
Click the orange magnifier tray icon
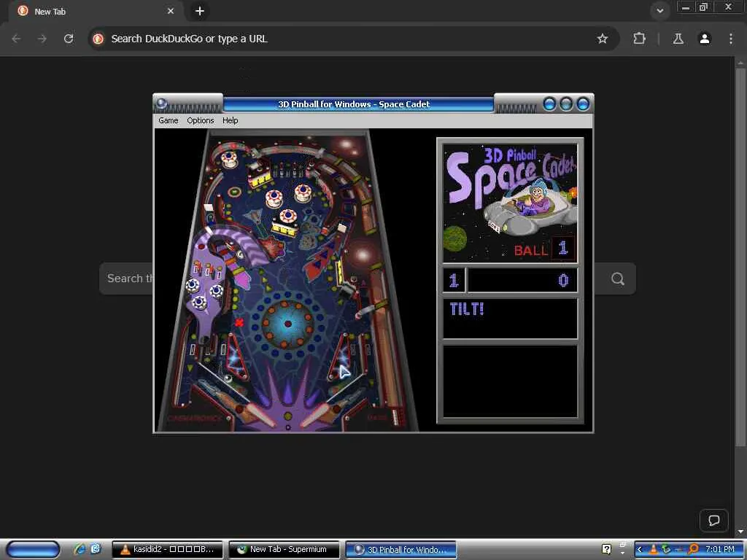[x=693, y=550]
